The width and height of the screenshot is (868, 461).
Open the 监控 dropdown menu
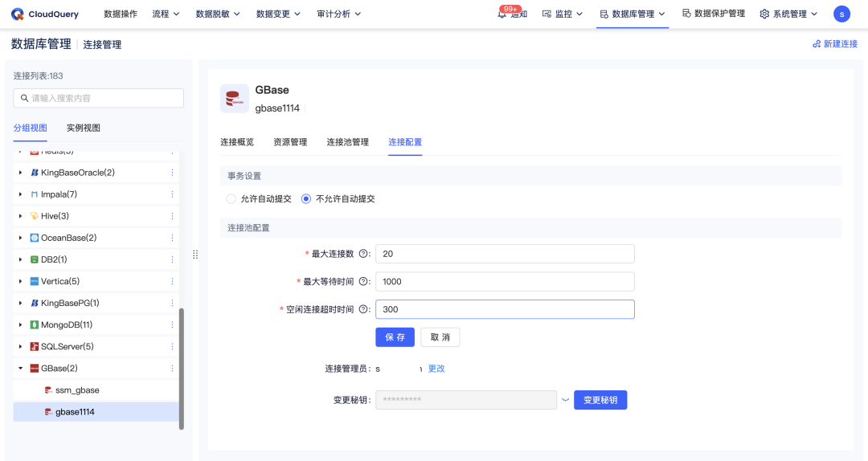click(x=563, y=14)
